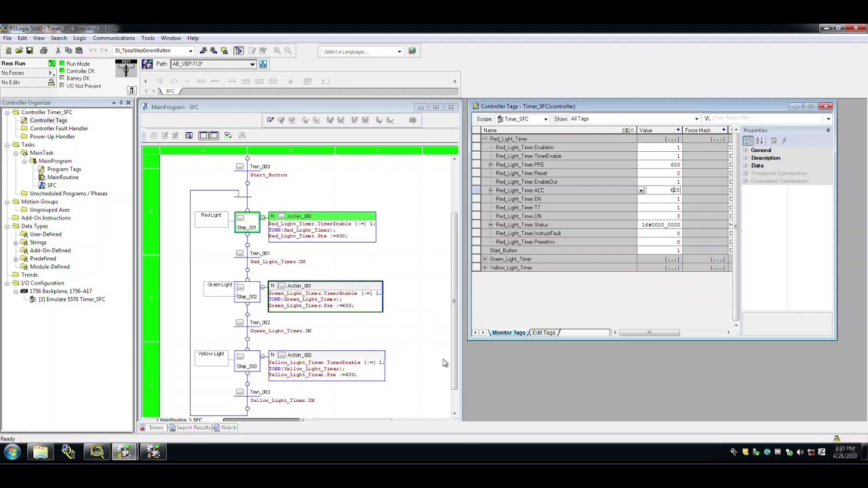Click the Zoom Out magnifier icon
The height and width of the screenshot is (488, 868).
point(288,51)
